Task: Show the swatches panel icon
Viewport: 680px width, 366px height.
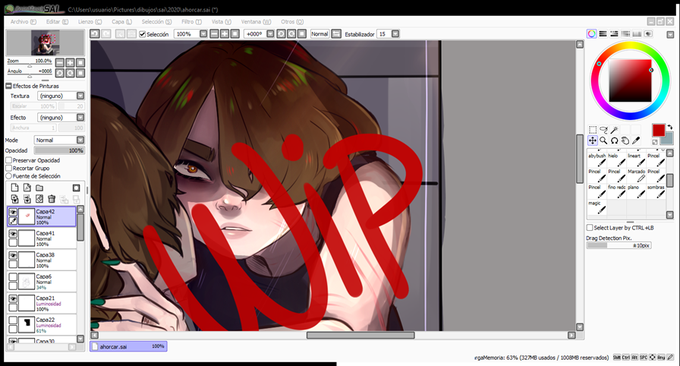Action: click(x=637, y=34)
